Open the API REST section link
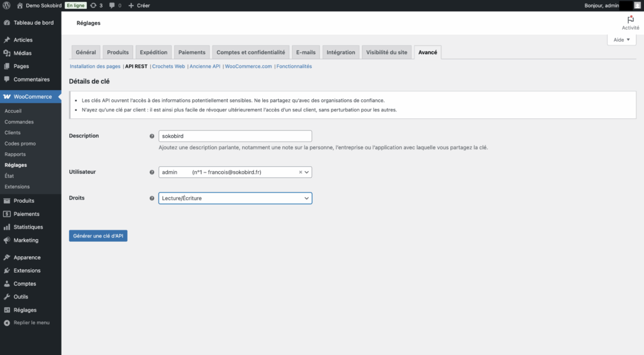Viewport: 644px width, 355px height. (136, 66)
